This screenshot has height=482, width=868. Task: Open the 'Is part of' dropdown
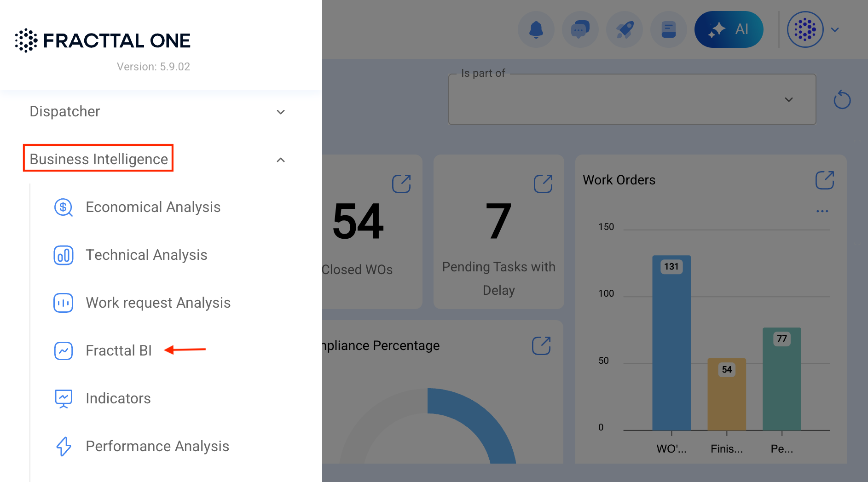(x=632, y=99)
